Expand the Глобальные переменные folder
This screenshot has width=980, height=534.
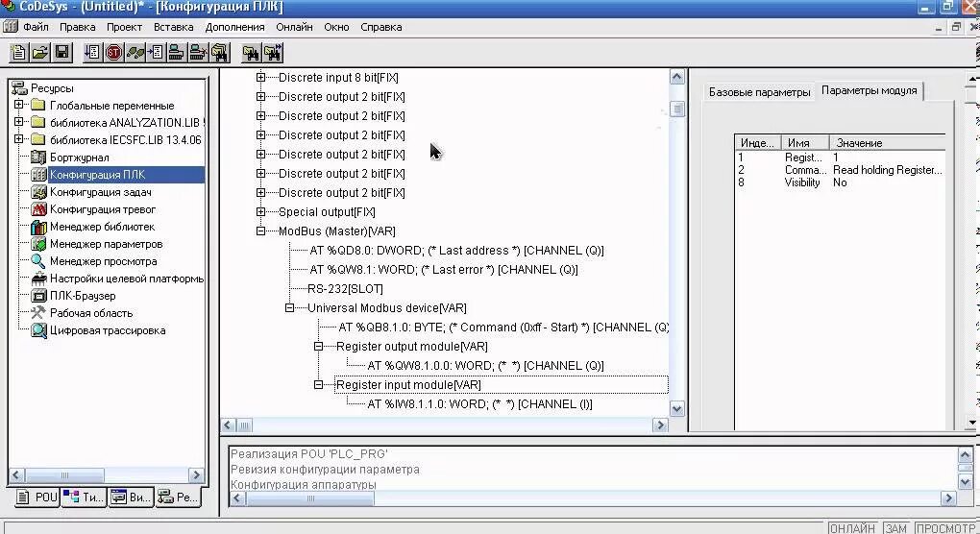pyautogui.click(x=19, y=105)
